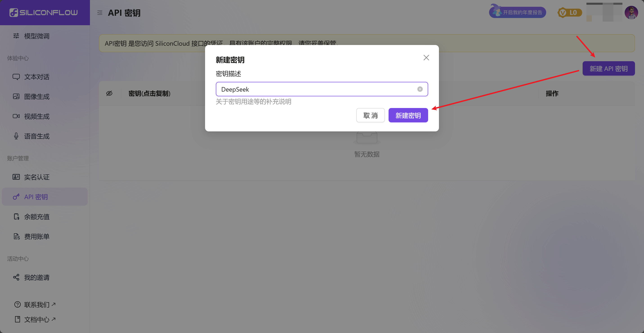Go to 文本对话 chat page
644x333 pixels.
[x=36, y=77]
